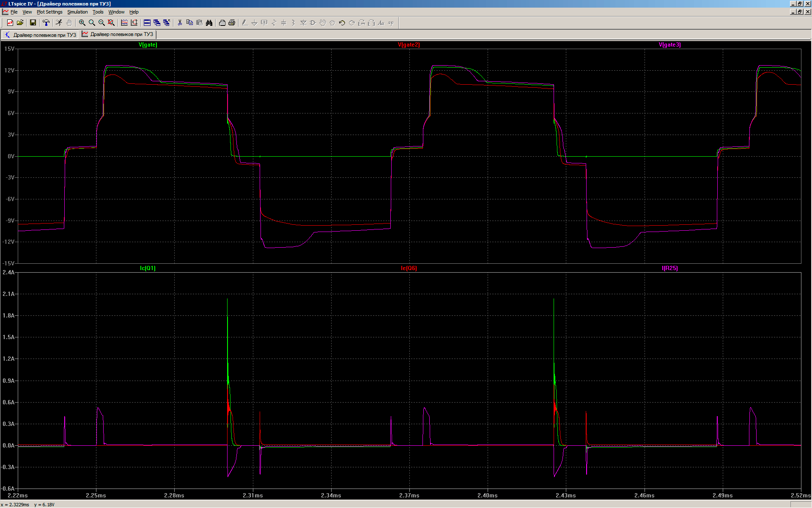
Task: Click the '2.4A' current axis label
Action: (8, 272)
